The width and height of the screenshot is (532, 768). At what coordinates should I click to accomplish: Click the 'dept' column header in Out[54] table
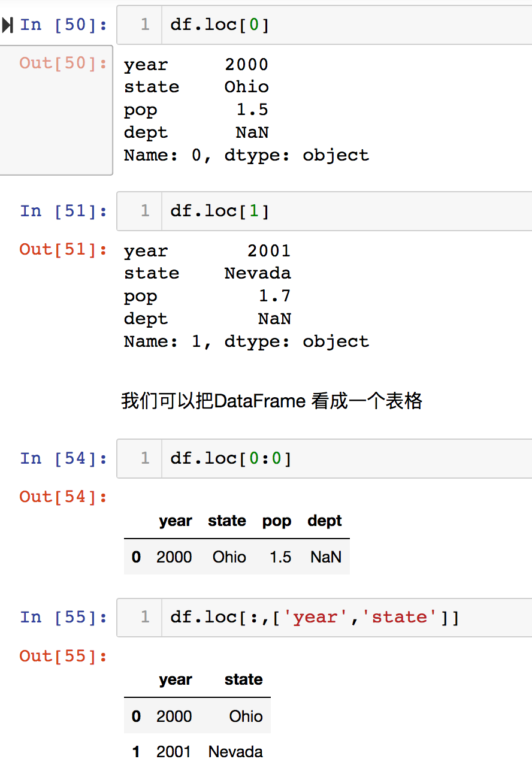325,521
